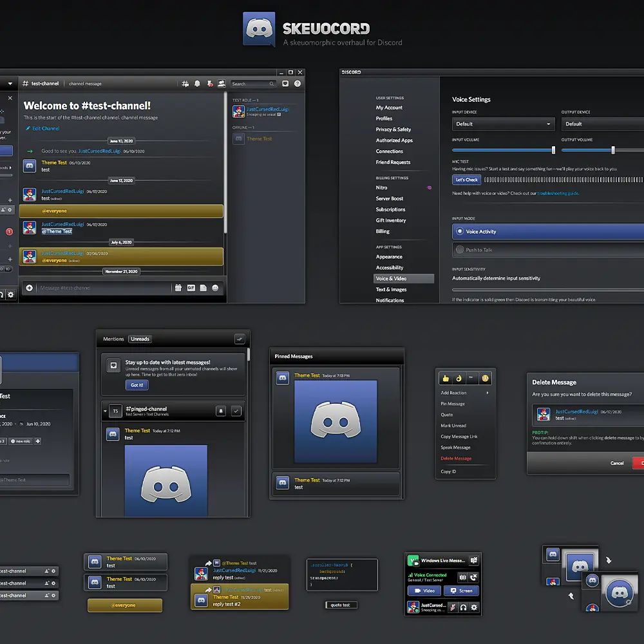644x644 pixels.
Task: Click the Search input field
Action: click(253, 84)
